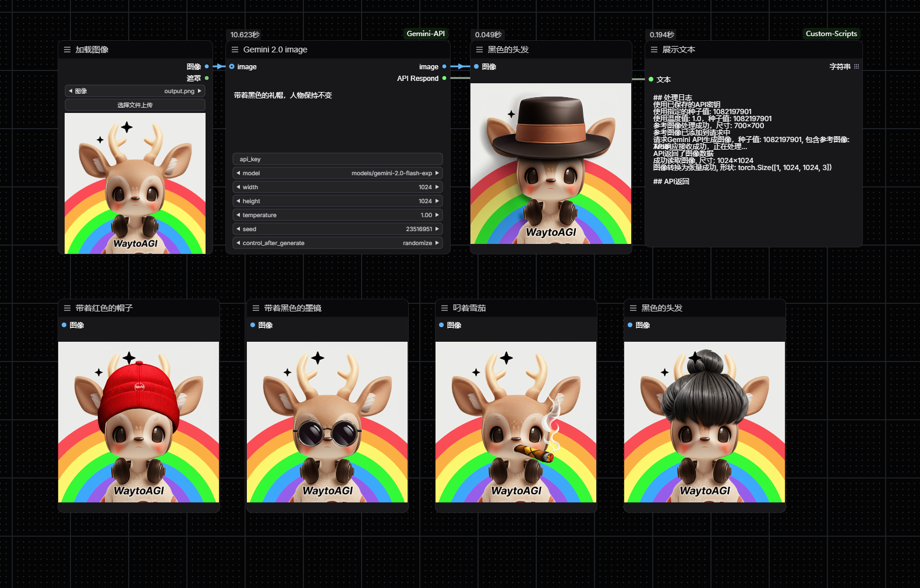920x588 pixels.
Task: Increment the seed with right arrow
Action: [437, 229]
